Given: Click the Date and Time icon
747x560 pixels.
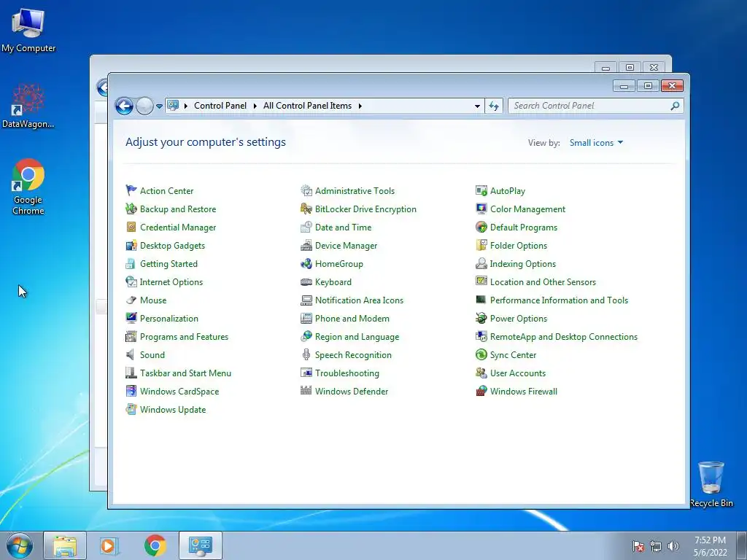Looking at the screenshot, I should coord(306,227).
